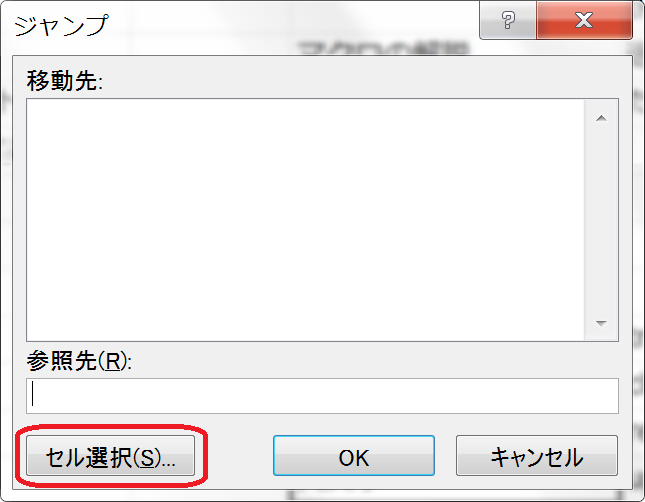645x502 pixels.
Task: Click the vertical scrollbar track of the list
Action: coord(601,220)
